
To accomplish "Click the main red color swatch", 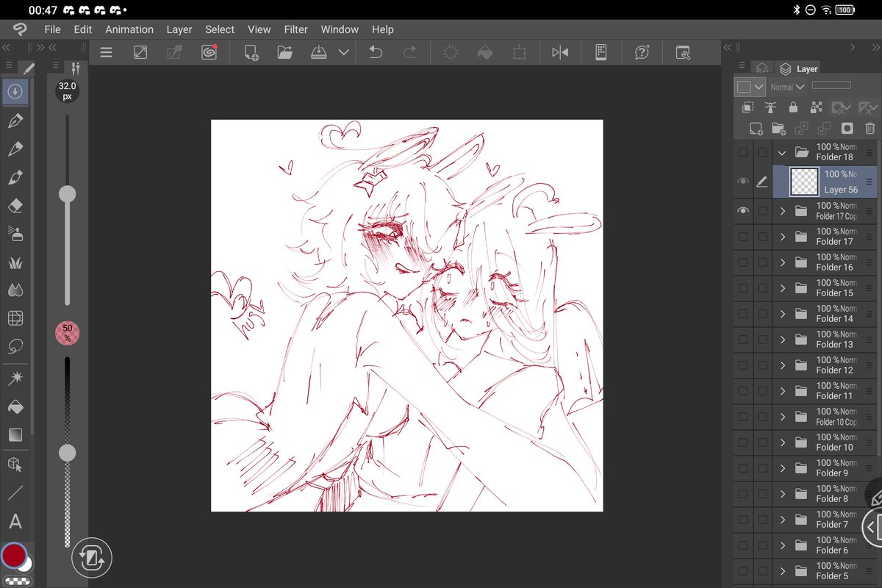I will click(14, 555).
